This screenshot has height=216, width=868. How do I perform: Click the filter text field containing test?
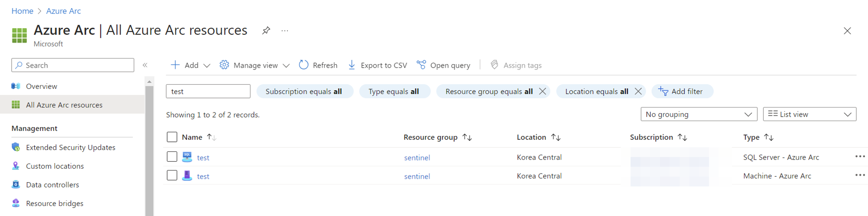tap(208, 91)
